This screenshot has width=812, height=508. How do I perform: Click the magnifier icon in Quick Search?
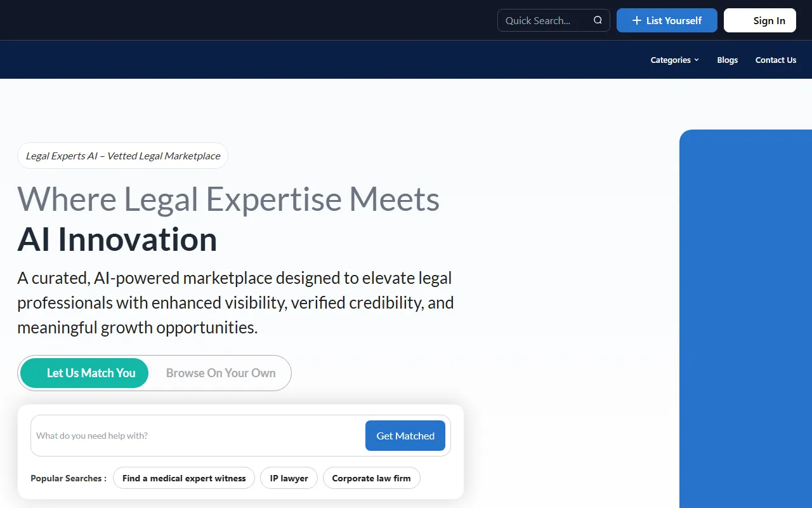pyautogui.click(x=598, y=20)
